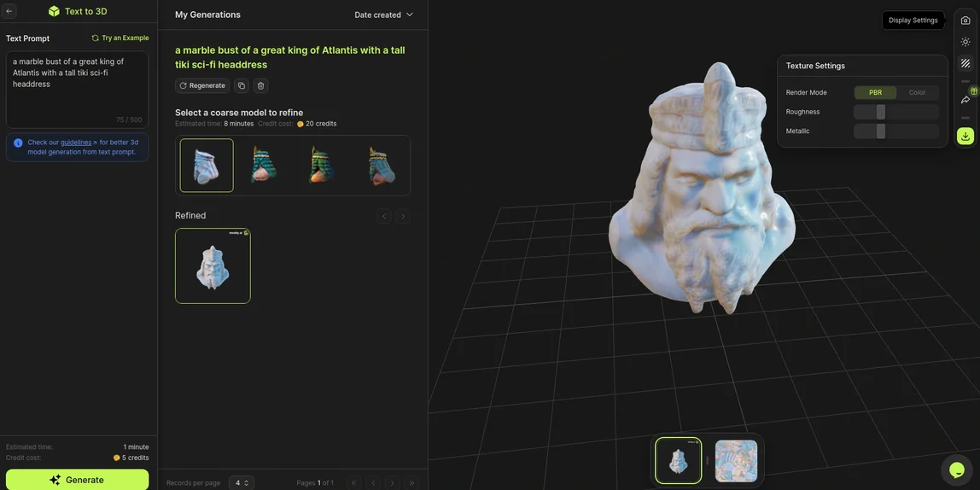Click the share arrow icon
The width and height of the screenshot is (980, 490).
[965, 100]
